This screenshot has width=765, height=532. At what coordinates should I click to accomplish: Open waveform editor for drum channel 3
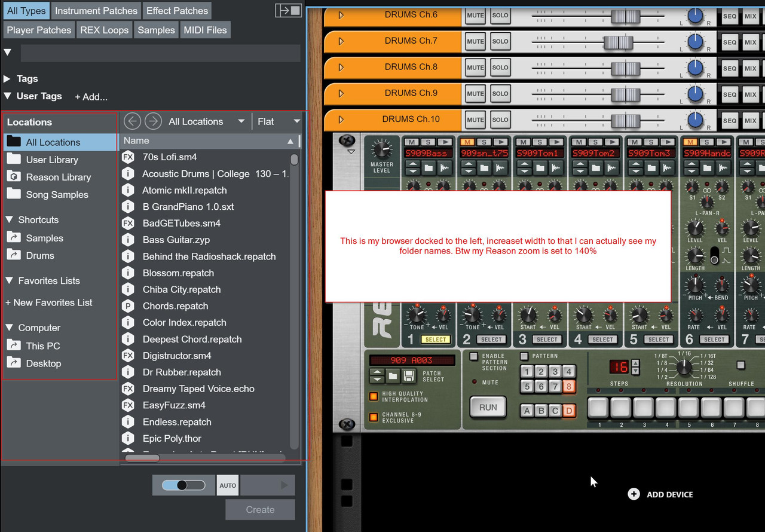(x=556, y=169)
